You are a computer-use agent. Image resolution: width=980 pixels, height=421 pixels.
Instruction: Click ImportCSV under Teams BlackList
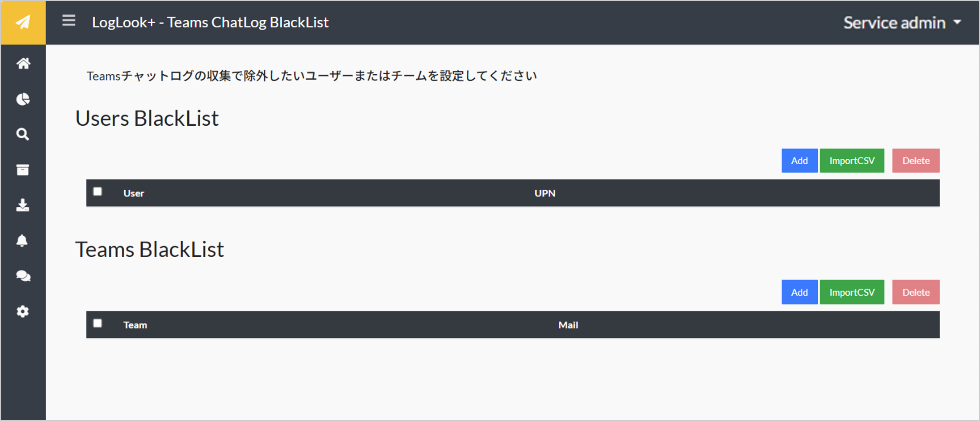(x=852, y=292)
